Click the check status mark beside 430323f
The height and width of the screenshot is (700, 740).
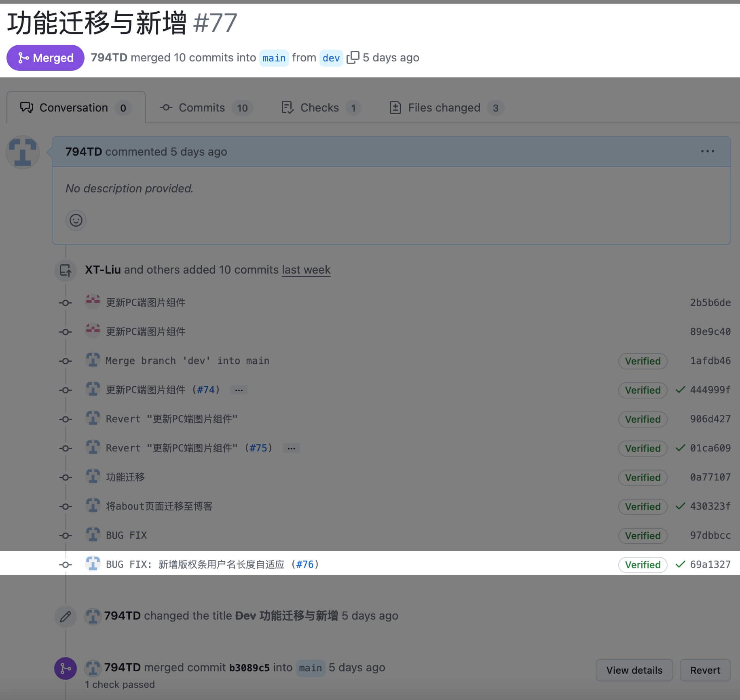(x=681, y=506)
